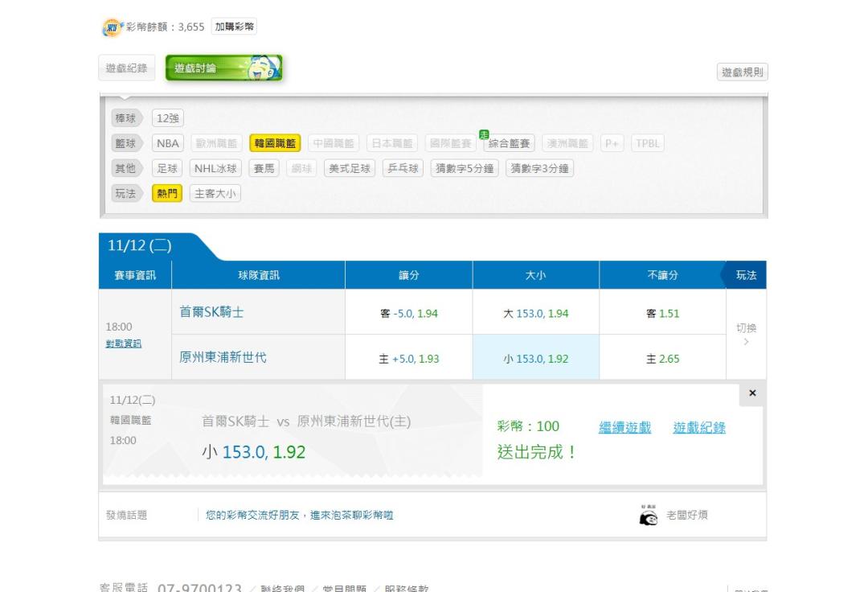The width and height of the screenshot is (868, 592).
Task: Bet on 客 1.51 moneyline
Action: coord(662,314)
